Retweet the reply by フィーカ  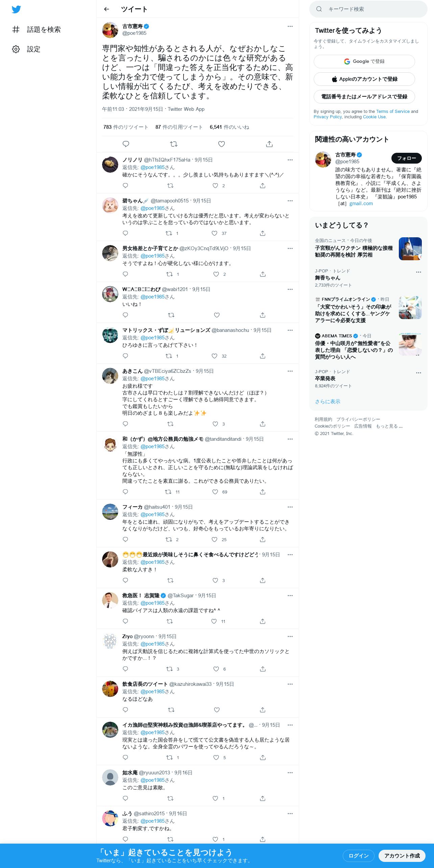tap(169, 539)
